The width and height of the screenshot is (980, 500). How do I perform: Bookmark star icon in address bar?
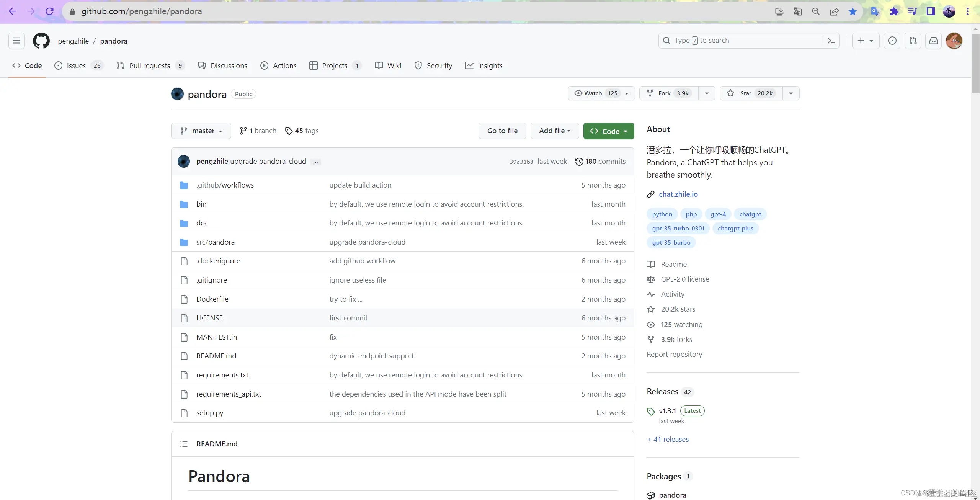point(853,11)
